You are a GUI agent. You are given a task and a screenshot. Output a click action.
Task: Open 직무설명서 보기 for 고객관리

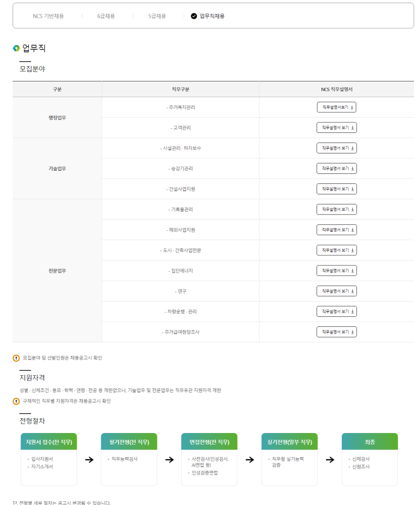click(x=337, y=128)
